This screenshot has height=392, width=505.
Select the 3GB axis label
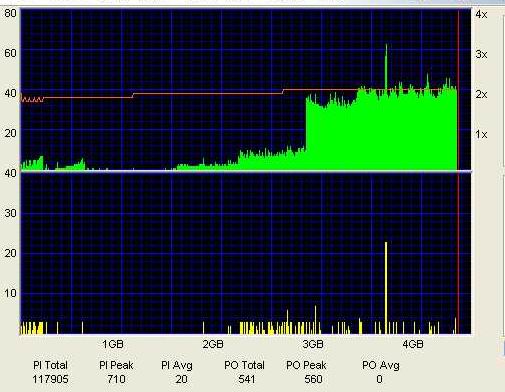point(313,344)
